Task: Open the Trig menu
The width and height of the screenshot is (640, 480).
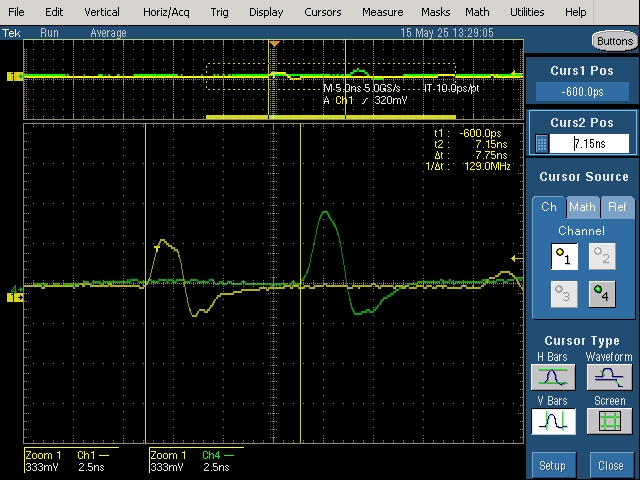Action: coord(220,12)
